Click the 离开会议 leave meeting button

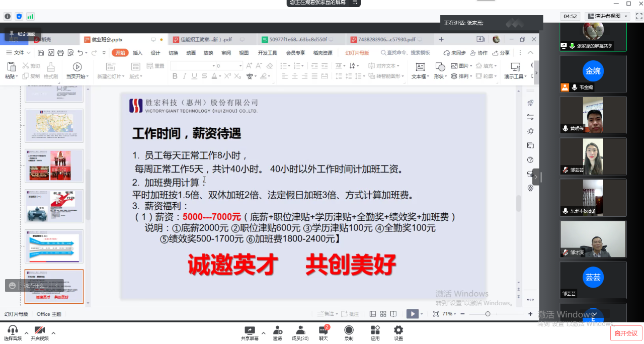(626, 333)
